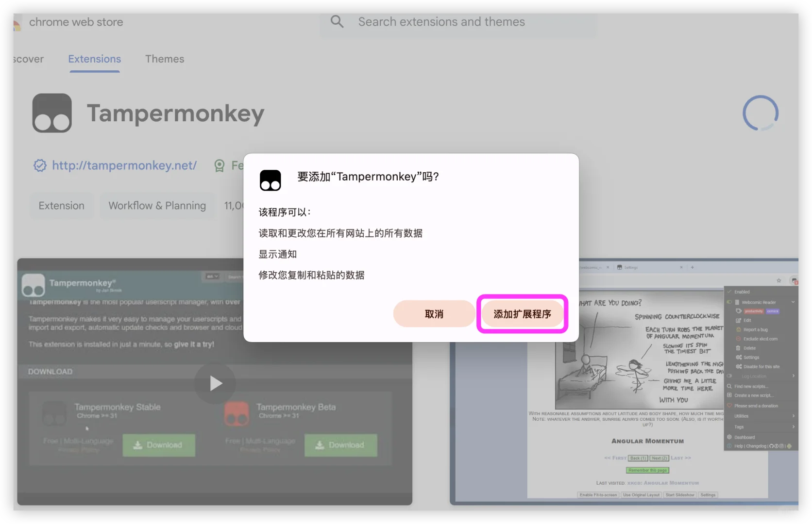The image size is (812, 524).
Task: Select the Extensions tab
Action: pyautogui.click(x=95, y=59)
